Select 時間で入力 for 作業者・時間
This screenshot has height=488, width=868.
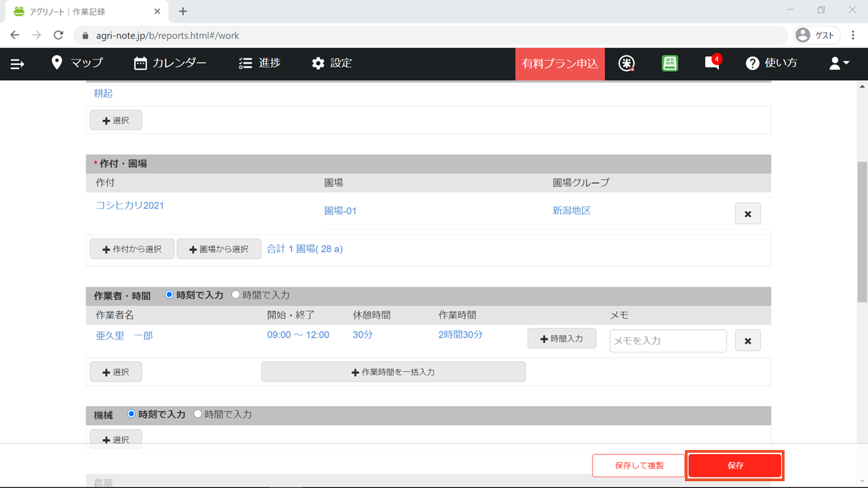[x=236, y=295]
